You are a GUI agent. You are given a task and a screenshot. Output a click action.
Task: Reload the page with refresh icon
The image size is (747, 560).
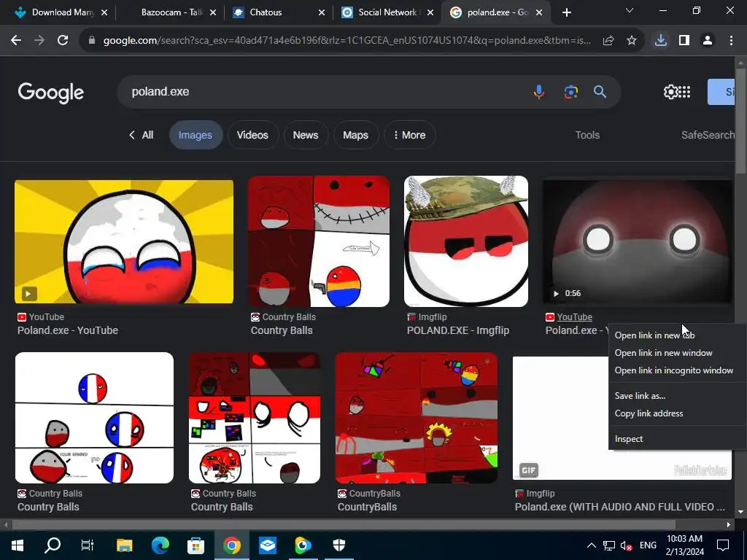[x=63, y=41]
